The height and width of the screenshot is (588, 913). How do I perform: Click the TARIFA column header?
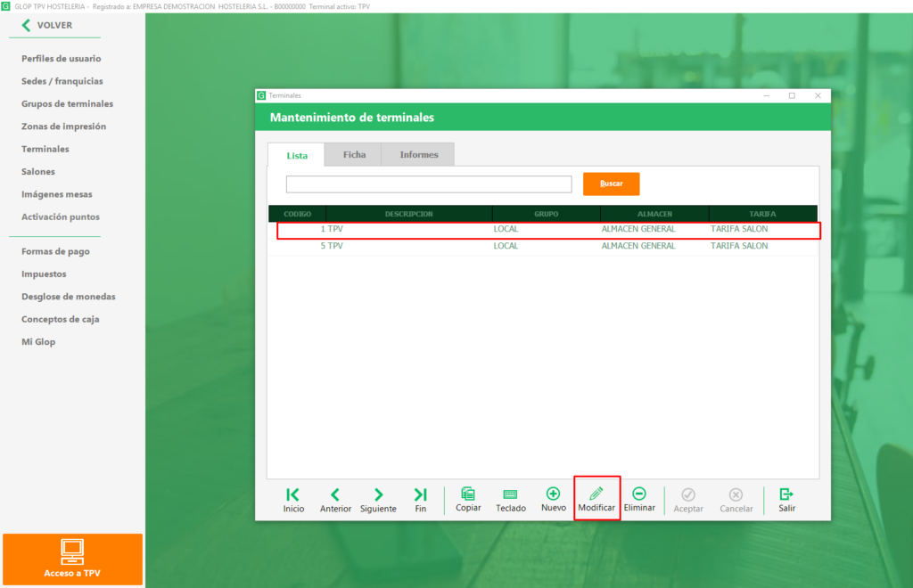(x=763, y=214)
